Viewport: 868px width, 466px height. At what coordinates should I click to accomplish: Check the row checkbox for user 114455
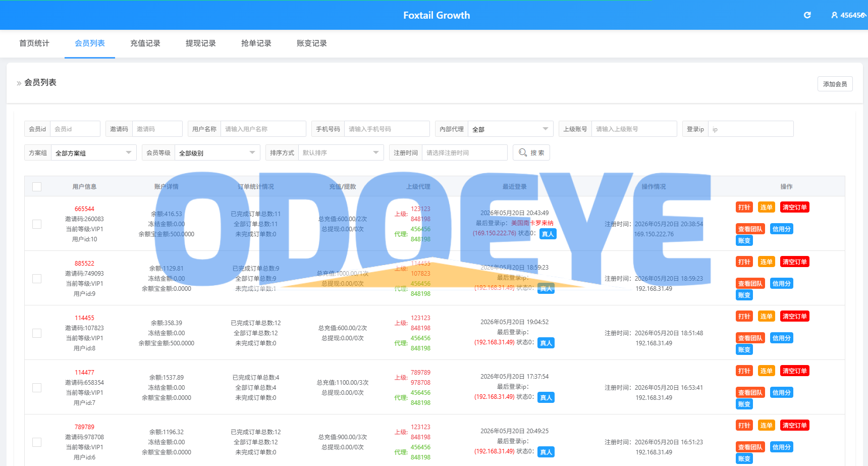[x=37, y=333]
